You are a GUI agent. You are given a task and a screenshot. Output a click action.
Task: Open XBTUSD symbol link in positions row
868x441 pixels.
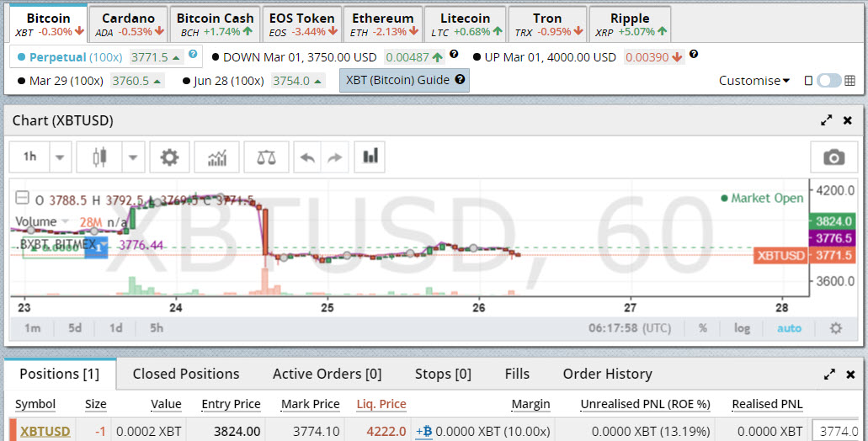pos(45,432)
